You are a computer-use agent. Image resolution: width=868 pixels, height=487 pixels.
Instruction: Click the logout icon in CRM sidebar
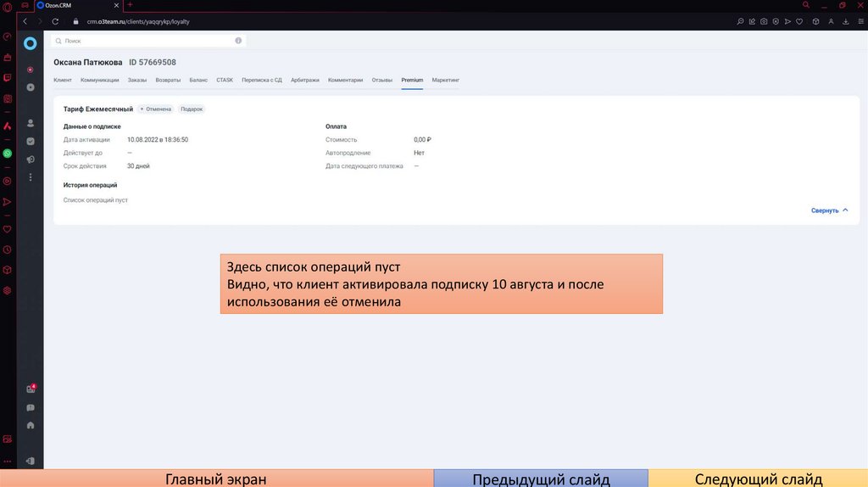click(x=31, y=461)
